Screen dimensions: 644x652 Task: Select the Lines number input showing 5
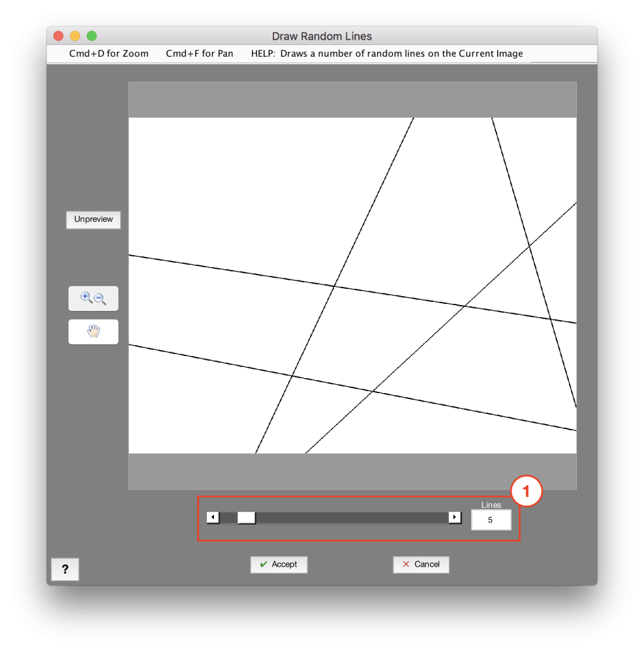(x=491, y=520)
